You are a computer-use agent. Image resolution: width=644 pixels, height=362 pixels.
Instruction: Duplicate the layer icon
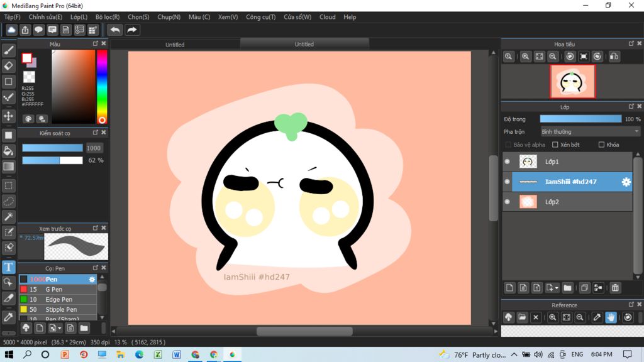tap(584, 288)
